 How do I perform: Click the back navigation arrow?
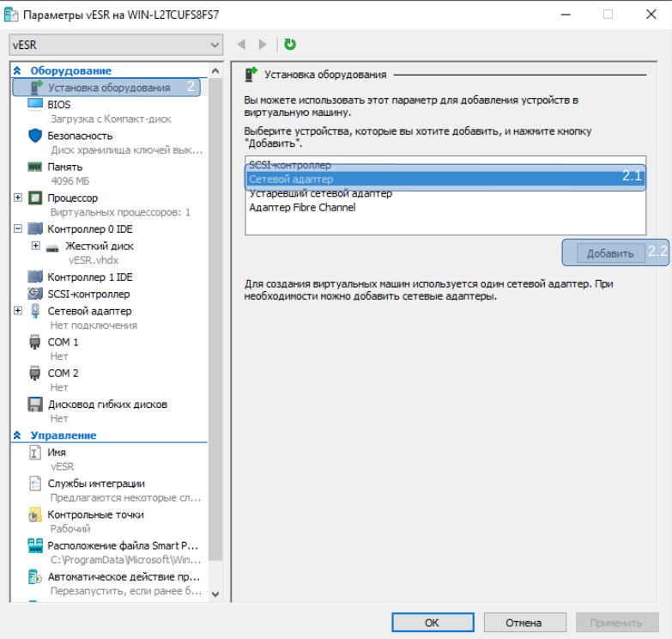(242, 44)
